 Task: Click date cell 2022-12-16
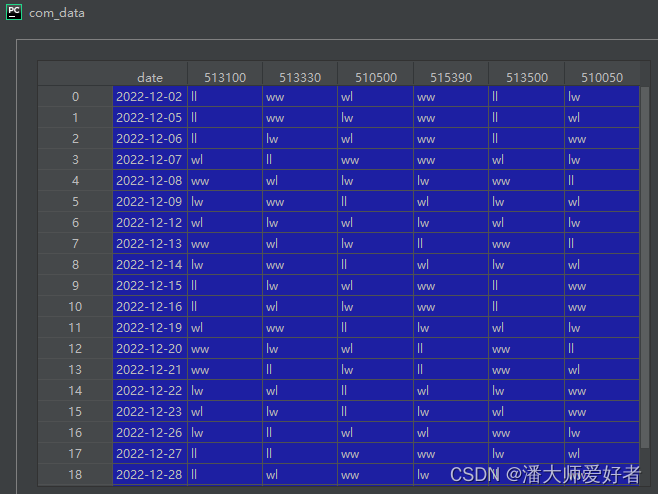click(150, 306)
